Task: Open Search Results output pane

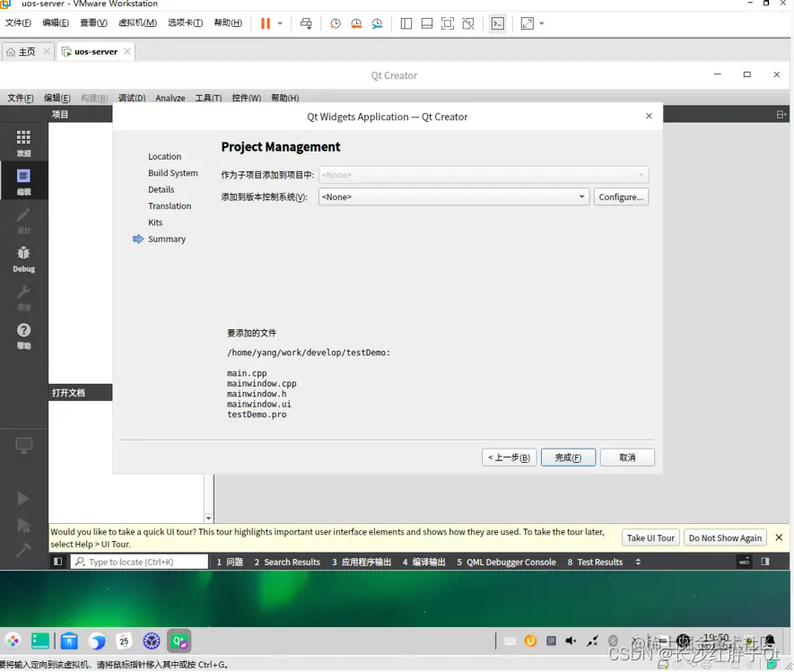Action: point(287,562)
